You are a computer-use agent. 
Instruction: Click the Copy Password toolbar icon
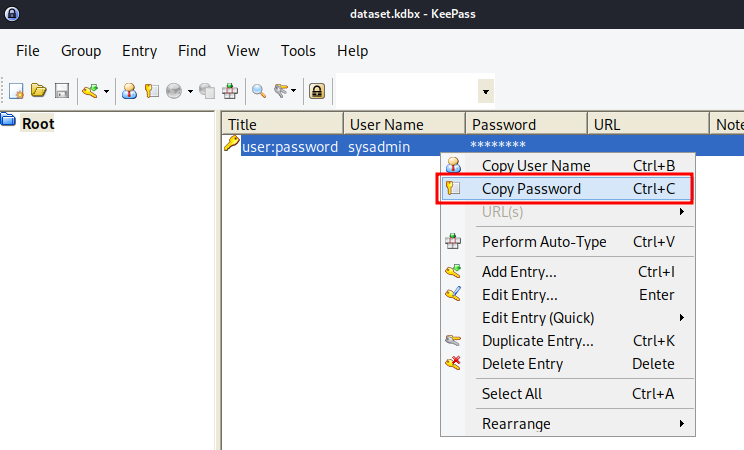[x=151, y=90]
